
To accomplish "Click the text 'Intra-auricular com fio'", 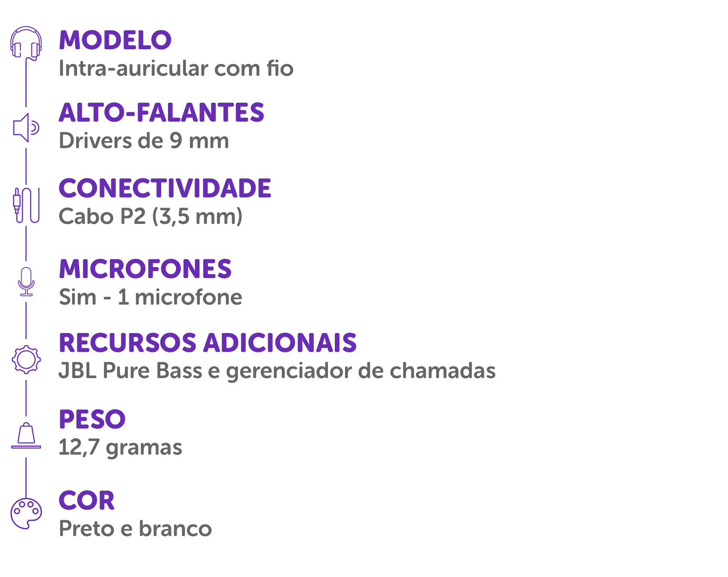I will [176, 68].
